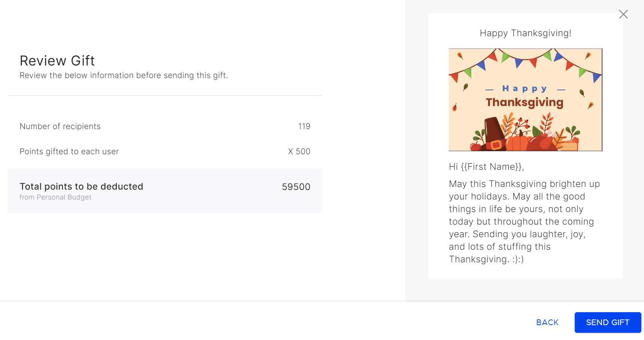Image resolution: width=644 pixels, height=340 pixels.
Task: Select the Number of recipients label
Action: (60, 126)
